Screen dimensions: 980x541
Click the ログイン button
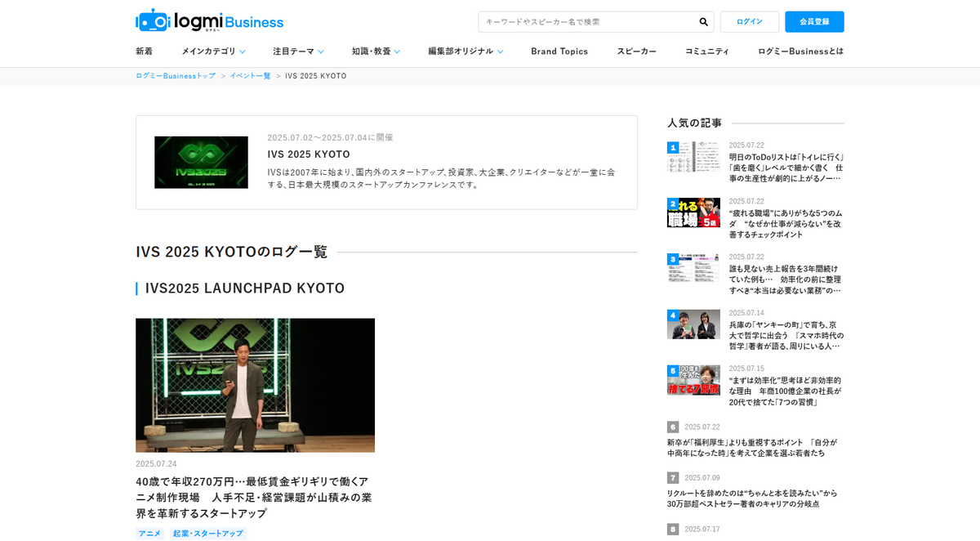(749, 22)
